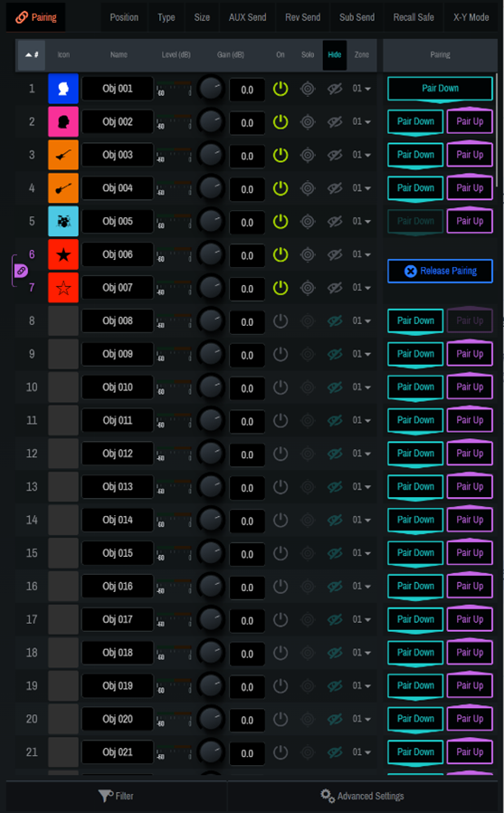The width and height of the screenshot is (504, 813).
Task: Turn on Obj 008 power button
Action: 281,321
